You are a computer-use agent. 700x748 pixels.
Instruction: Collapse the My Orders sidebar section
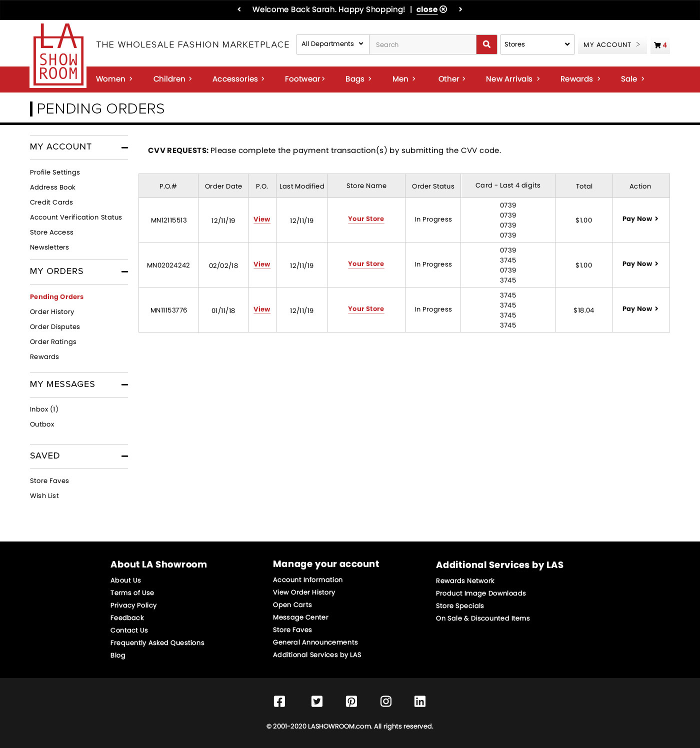(124, 271)
